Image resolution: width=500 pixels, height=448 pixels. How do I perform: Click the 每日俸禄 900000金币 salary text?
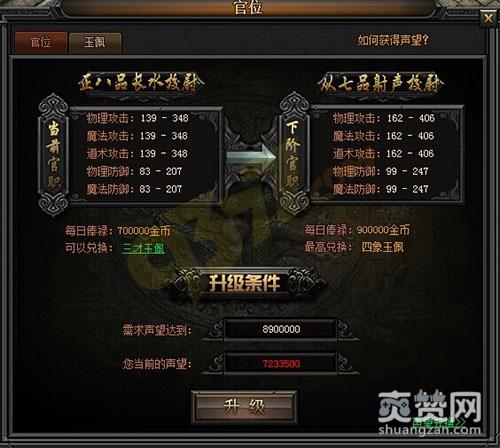(357, 230)
